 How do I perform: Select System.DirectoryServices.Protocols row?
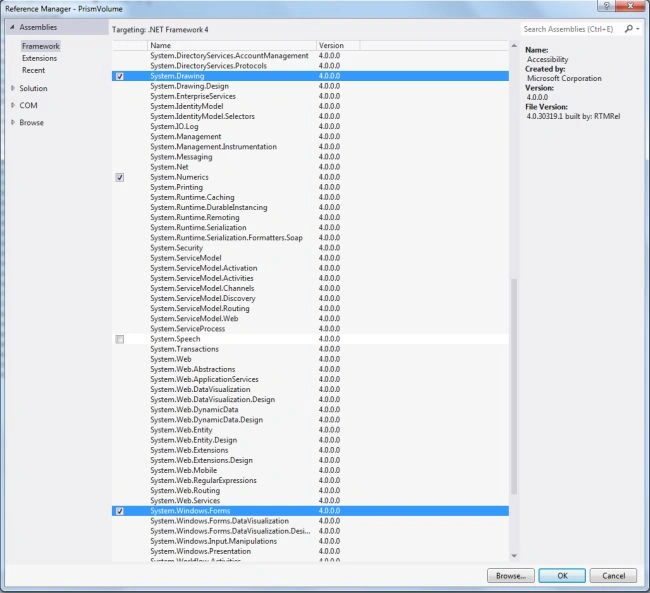[x=310, y=66]
